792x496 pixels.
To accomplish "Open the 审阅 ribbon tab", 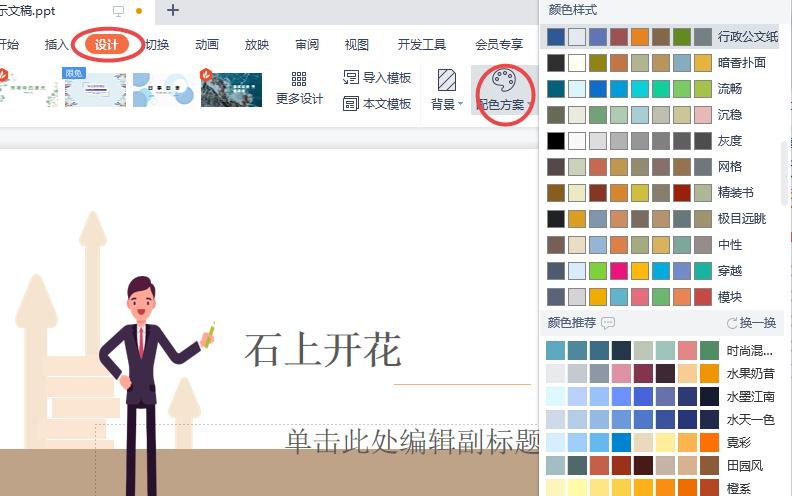I will (x=307, y=44).
